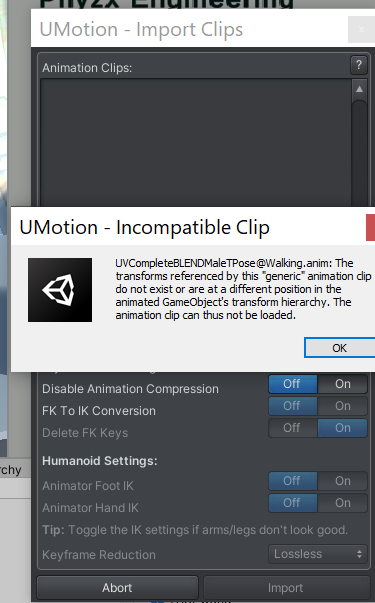Turn Animator Foot IK on
The width and height of the screenshot is (375, 603).
(342, 481)
